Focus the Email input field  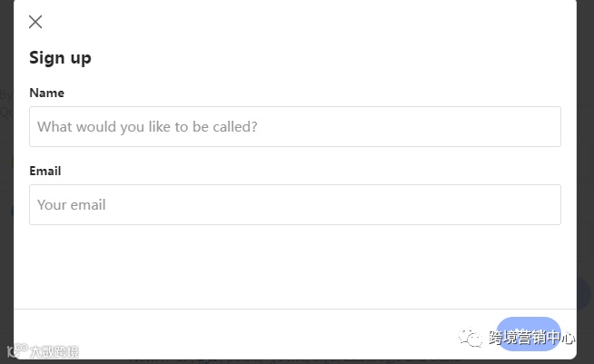[294, 205]
